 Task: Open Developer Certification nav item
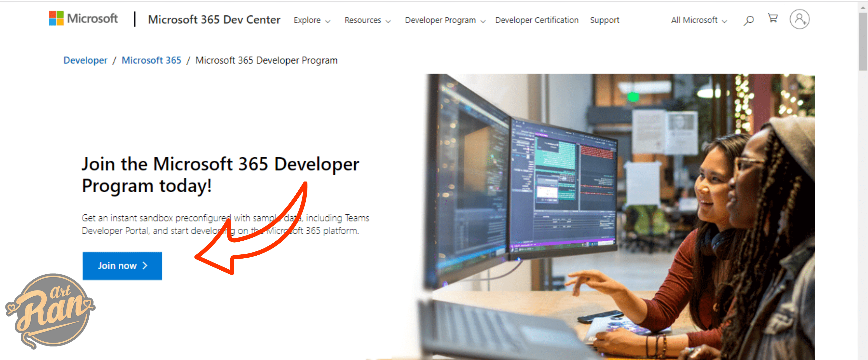click(x=537, y=20)
